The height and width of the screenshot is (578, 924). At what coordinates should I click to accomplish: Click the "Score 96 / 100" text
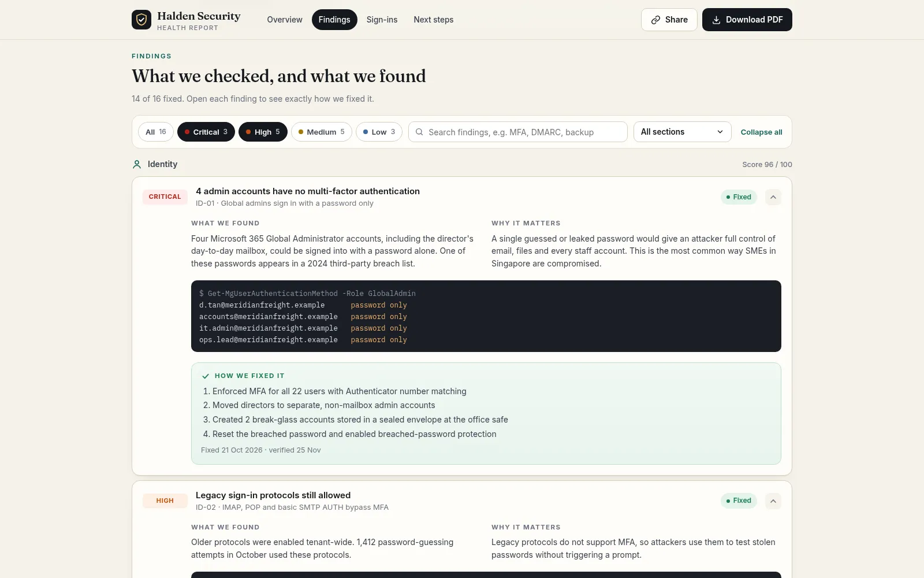click(767, 165)
